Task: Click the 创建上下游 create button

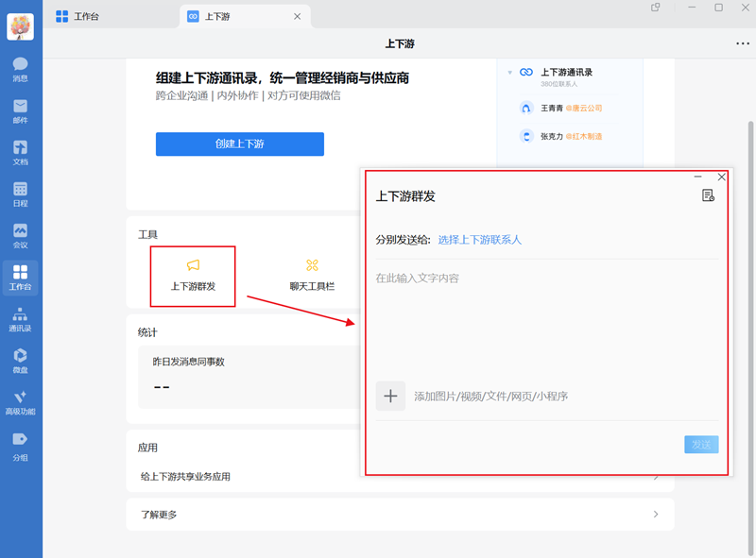Action: pos(239,144)
